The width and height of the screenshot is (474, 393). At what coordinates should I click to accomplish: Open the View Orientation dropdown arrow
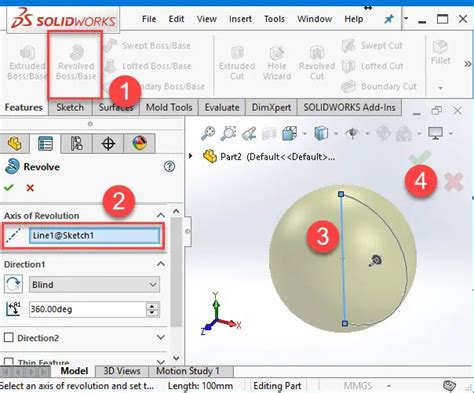click(304, 134)
